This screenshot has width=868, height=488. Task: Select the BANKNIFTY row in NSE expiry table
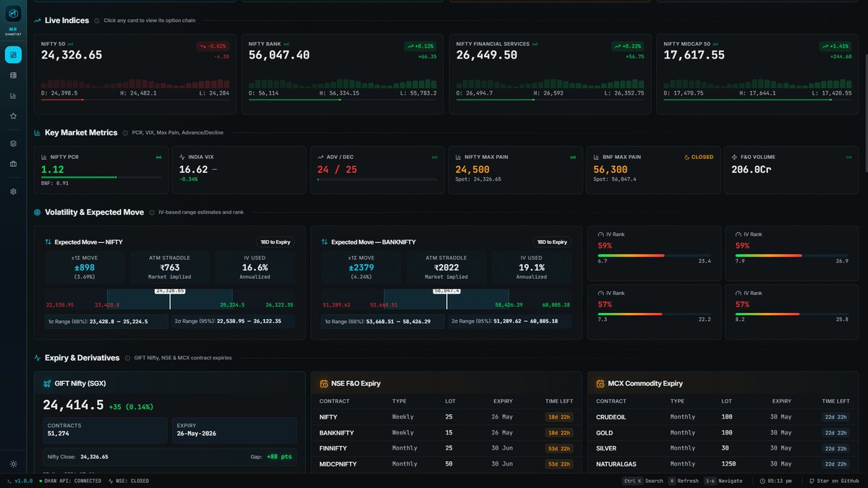point(446,432)
